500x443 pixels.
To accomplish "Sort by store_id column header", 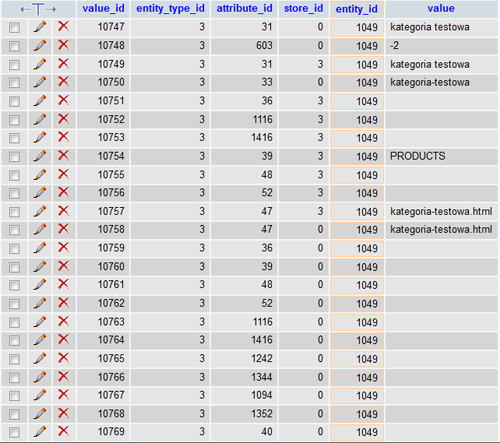I will [x=303, y=8].
